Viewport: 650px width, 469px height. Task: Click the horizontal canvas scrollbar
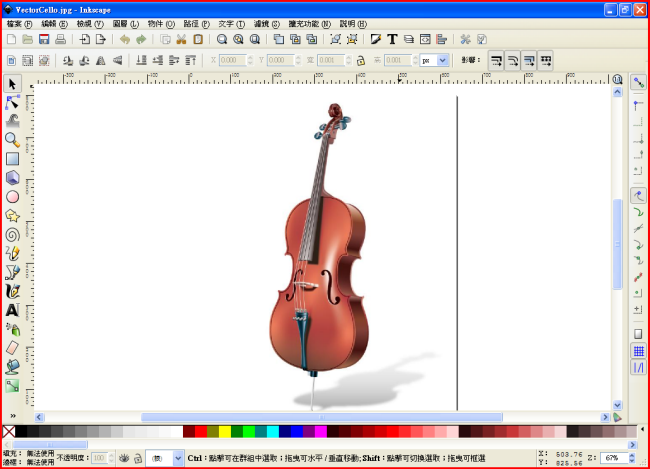(x=320, y=417)
